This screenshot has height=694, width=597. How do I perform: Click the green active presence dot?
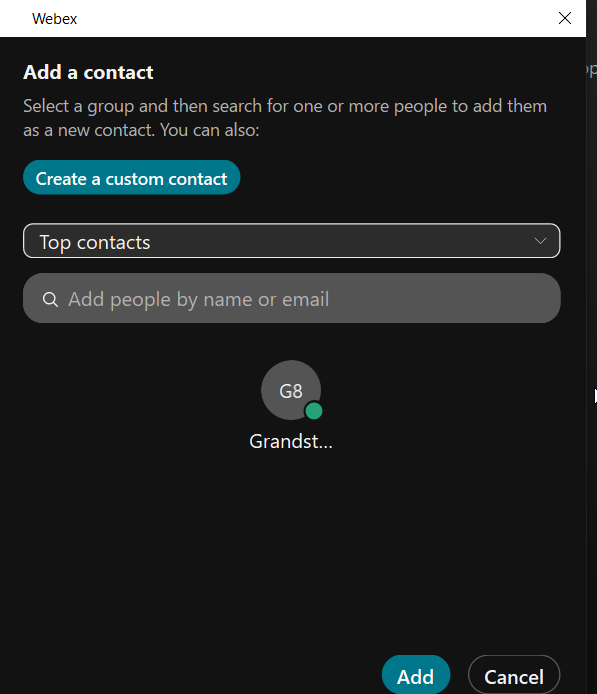pyautogui.click(x=314, y=411)
